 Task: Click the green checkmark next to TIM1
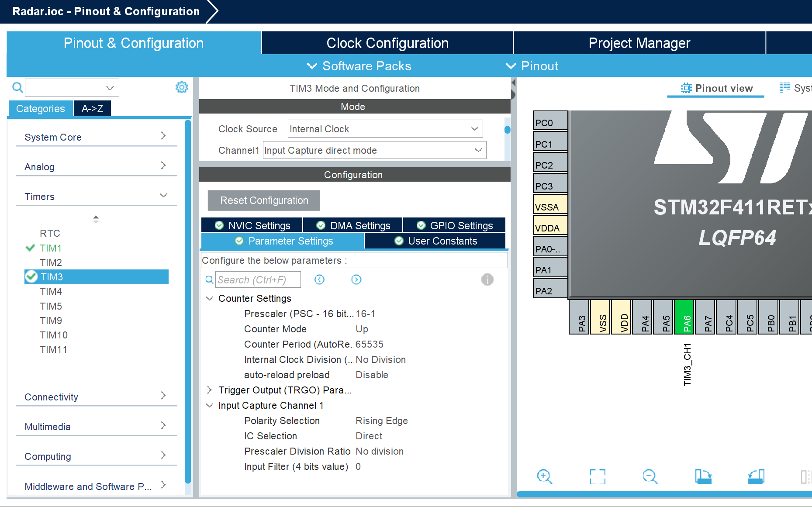(x=30, y=248)
